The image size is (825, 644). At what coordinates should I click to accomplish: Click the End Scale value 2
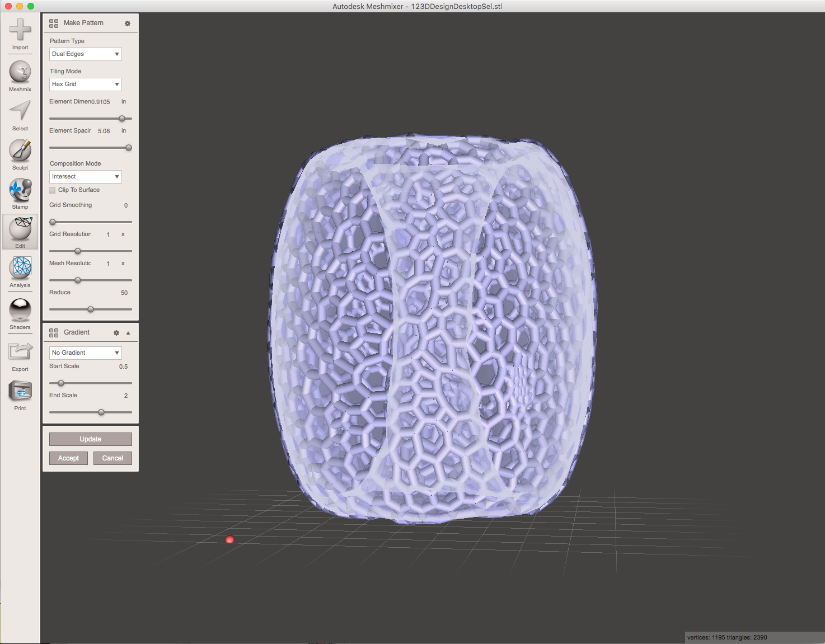pyautogui.click(x=126, y=396)
